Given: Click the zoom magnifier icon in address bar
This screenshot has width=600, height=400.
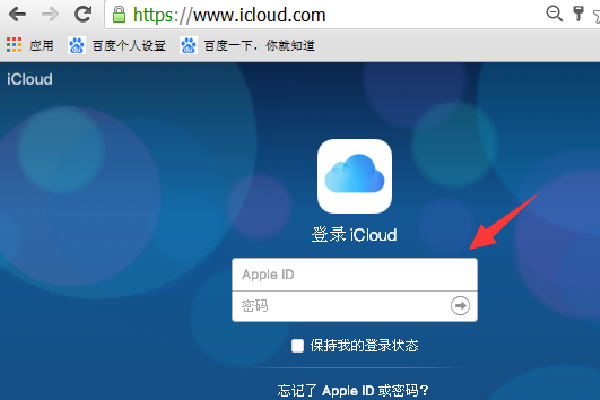Looking at the screenshot, I should coord(554,14).
